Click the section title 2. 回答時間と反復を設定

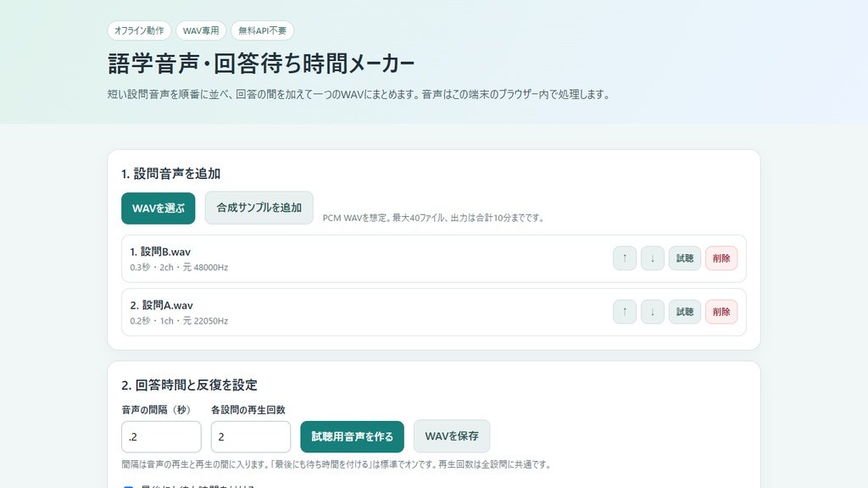[x=189, y=385]
